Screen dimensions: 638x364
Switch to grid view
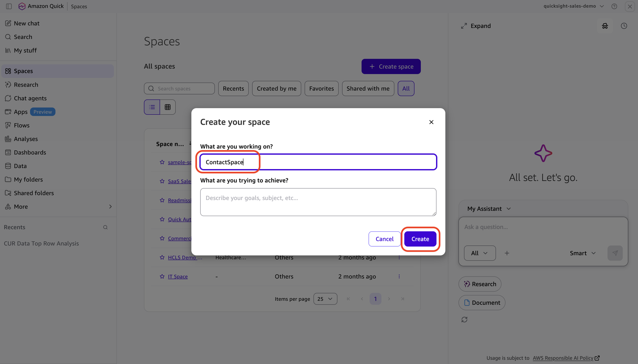167,107
